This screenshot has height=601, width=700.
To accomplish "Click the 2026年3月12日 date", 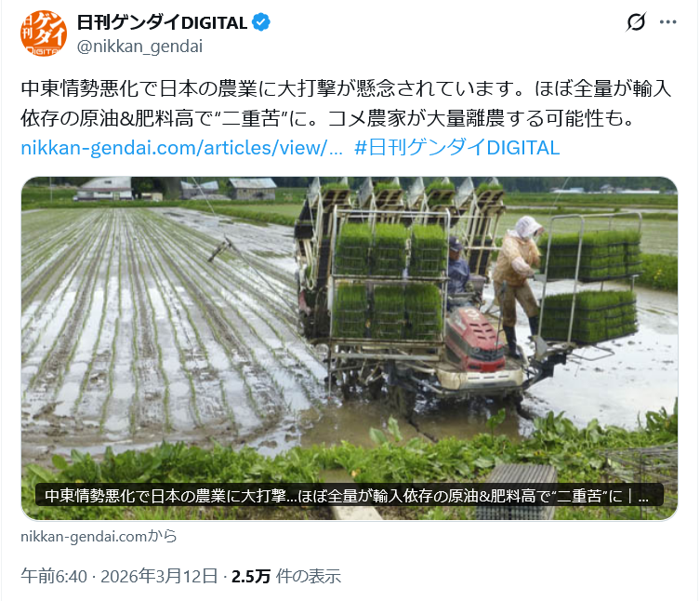I will pyautogui.click(x=159, y=576).
